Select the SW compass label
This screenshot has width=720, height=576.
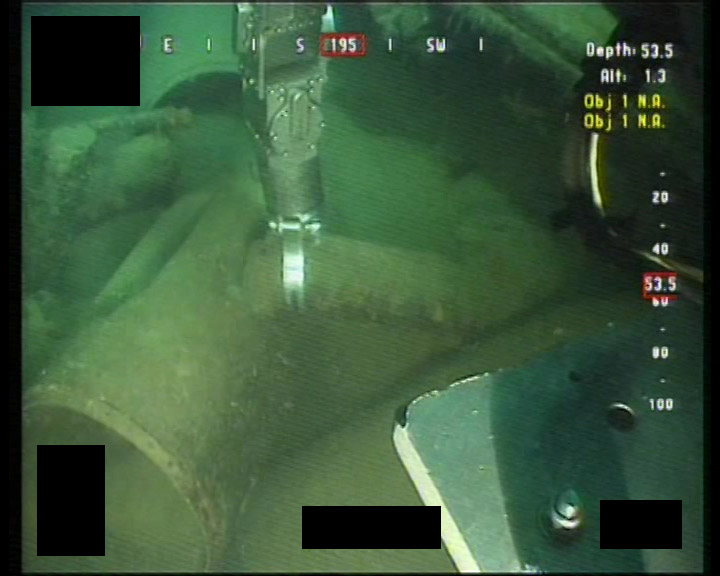pyautogui.click(x=436, y=45)
